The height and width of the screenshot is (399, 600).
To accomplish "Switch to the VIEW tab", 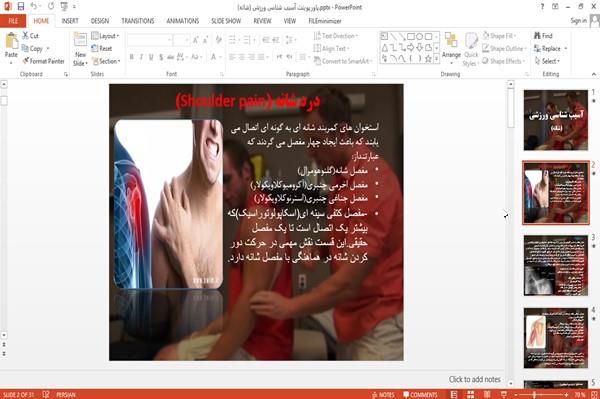I will click(x=290, y=21).
